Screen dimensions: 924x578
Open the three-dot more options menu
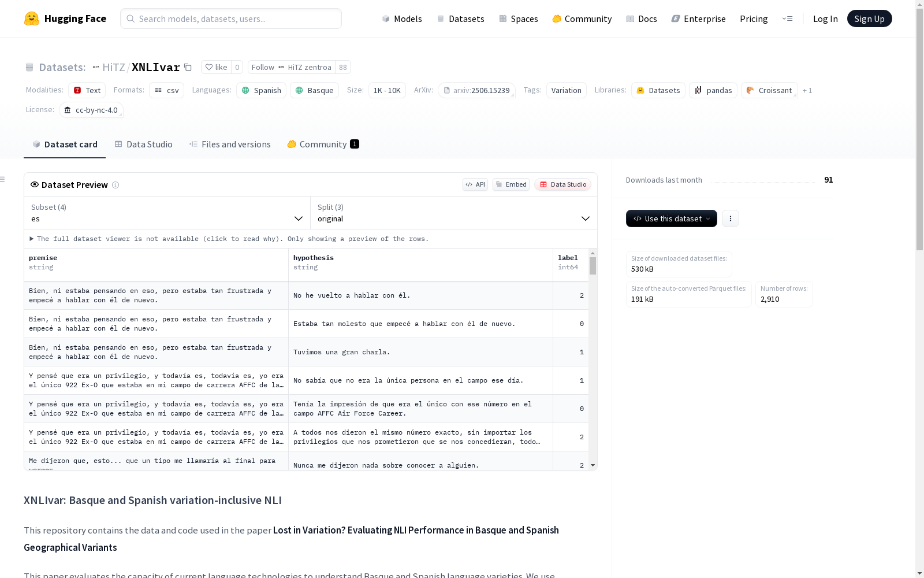(731, 218)
